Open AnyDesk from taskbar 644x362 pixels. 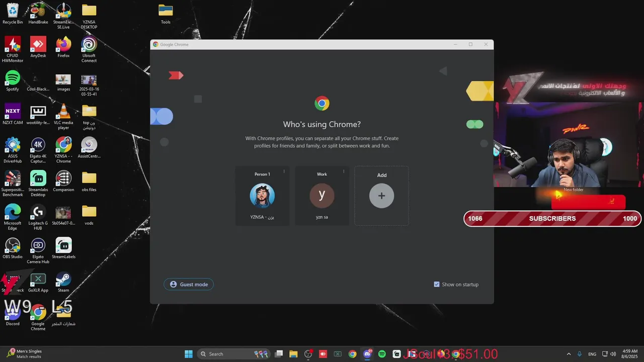point(323,354)
